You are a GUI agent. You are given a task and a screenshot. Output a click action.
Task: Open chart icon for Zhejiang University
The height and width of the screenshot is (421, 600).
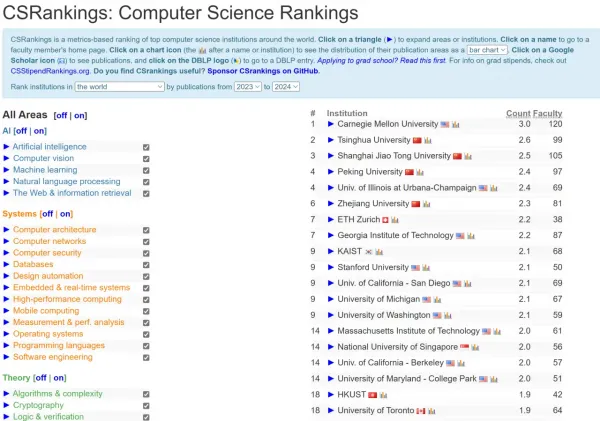click(x=427, y=204)
